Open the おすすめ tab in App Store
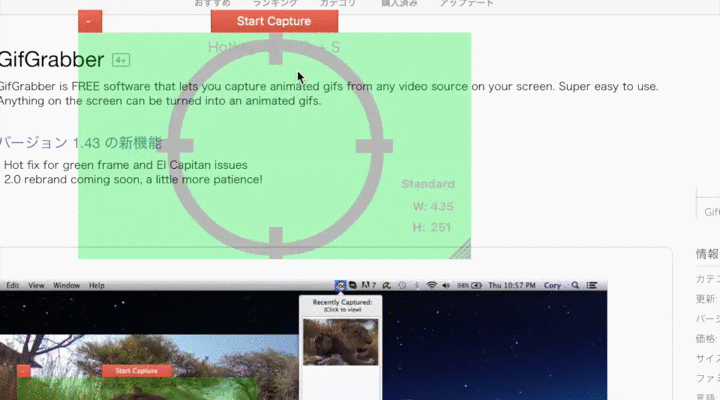Screen dimensions: 720x400 tap(213, 3)
